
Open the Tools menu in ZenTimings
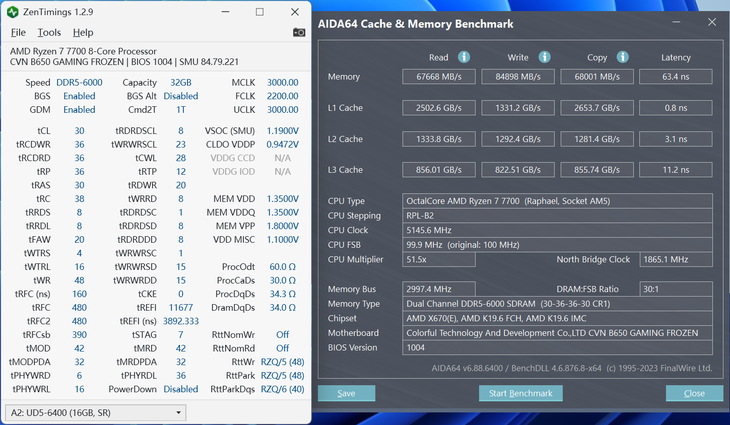click(49, 33)
